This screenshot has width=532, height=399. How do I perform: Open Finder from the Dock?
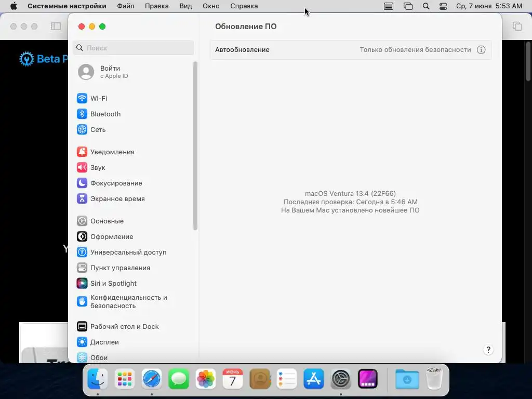(98, 379)
